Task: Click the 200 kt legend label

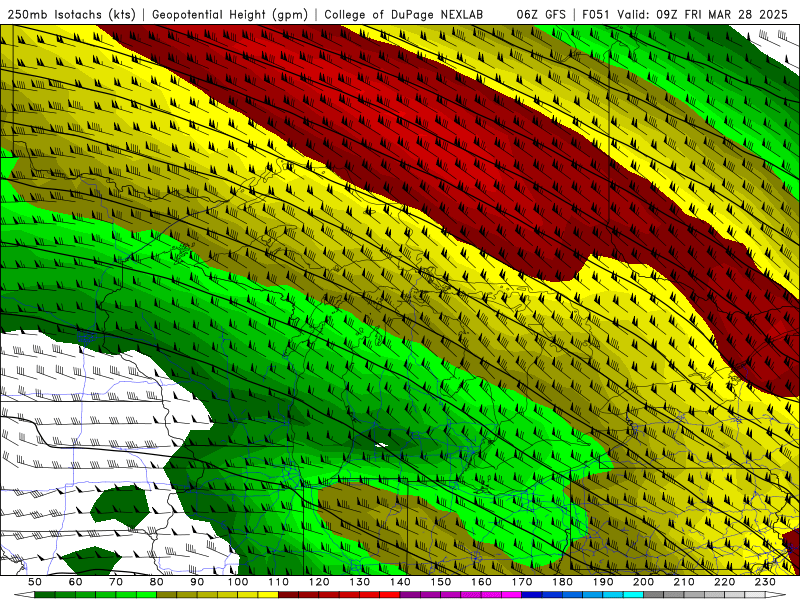Action: coord(643,582)
